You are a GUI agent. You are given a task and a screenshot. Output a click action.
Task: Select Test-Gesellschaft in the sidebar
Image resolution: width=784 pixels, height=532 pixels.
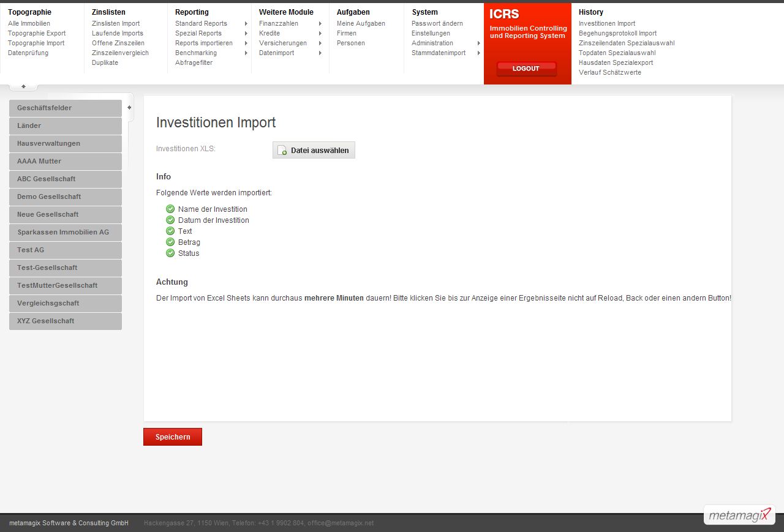pos(66,268)
